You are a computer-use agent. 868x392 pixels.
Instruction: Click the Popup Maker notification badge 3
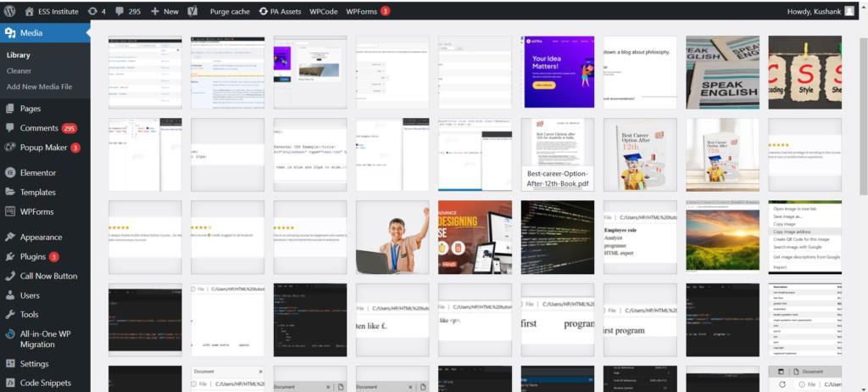point(75,148)
